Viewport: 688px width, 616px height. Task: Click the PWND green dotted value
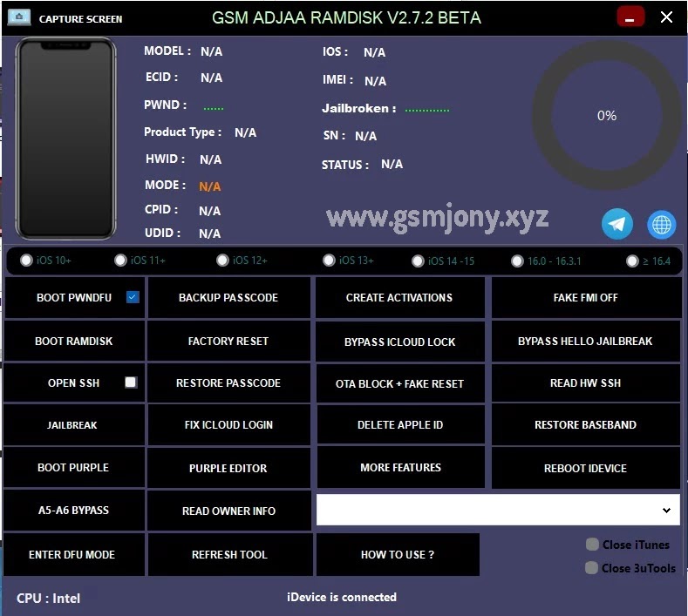coord(214,108)
